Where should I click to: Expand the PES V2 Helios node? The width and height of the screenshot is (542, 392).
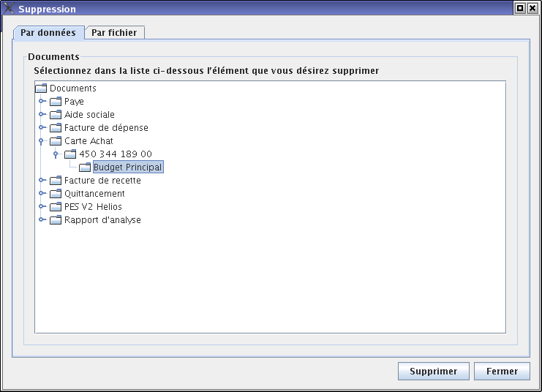42,207
